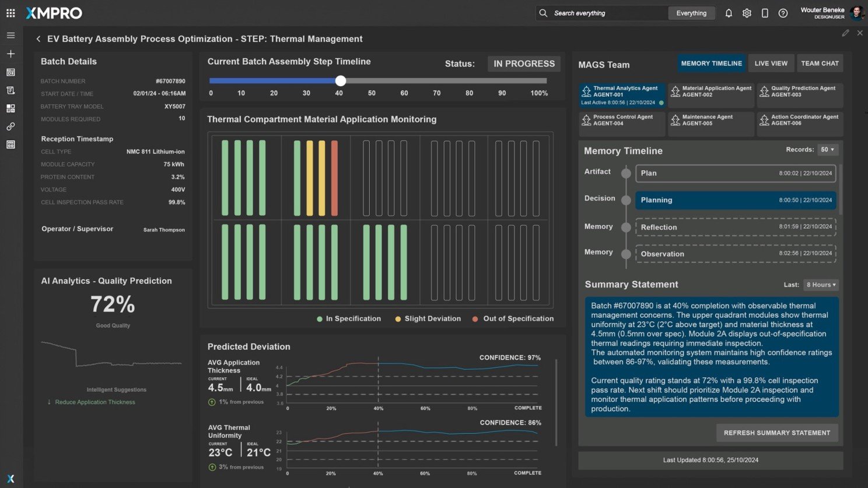Expand the Records 50 dropdown

pyautogui.click(x=827, y=150)
